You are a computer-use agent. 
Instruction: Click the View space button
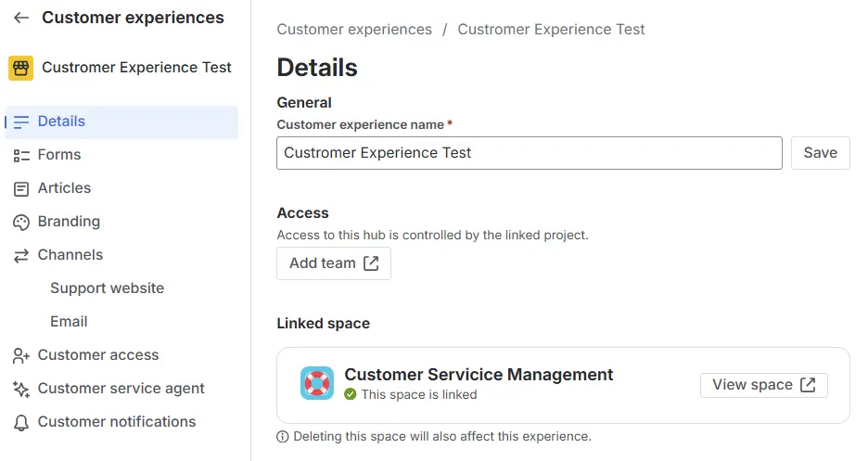(763, 385)
